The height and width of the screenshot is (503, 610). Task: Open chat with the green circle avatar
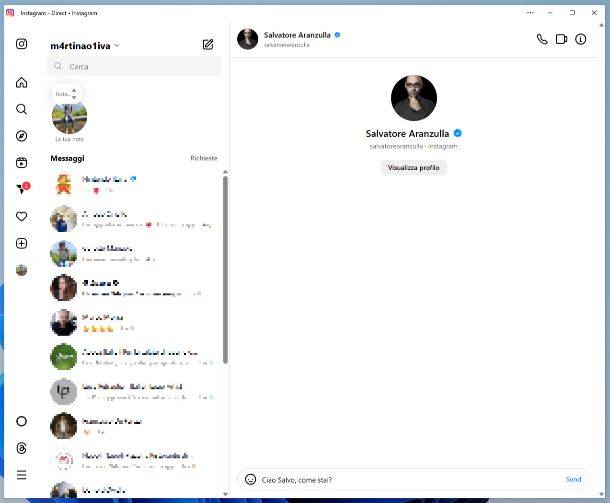point(133,357)
